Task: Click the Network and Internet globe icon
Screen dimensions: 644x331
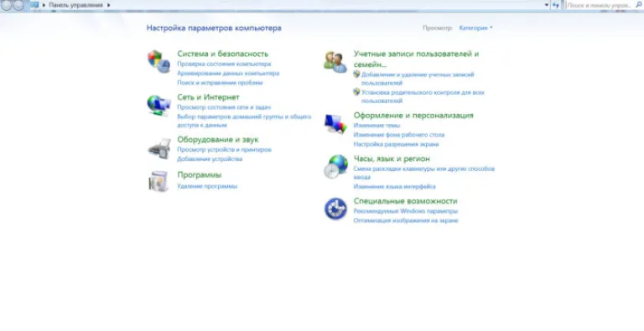Action: click(x=159, y=105)
